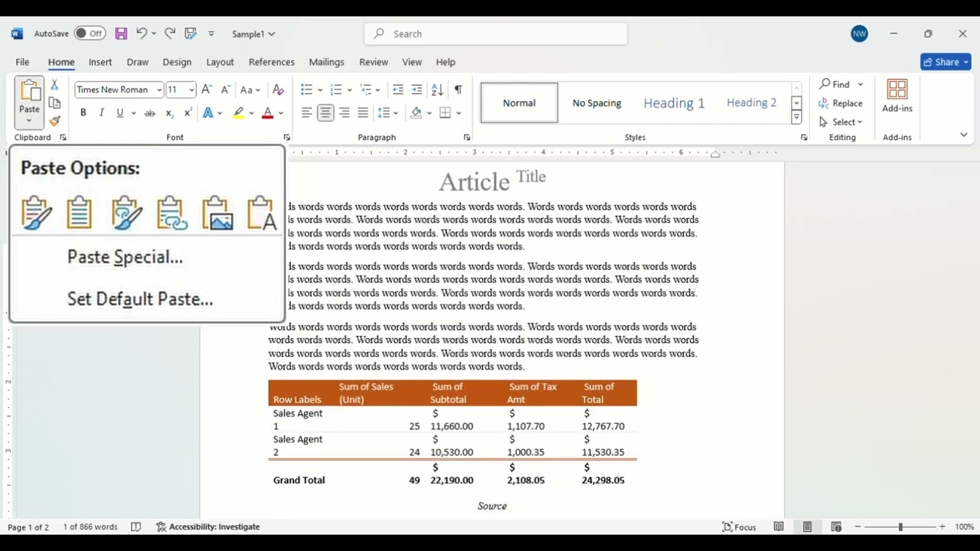Open numbering list dropdown
Screen dimensions: 980x551
(x=349, y=90)
